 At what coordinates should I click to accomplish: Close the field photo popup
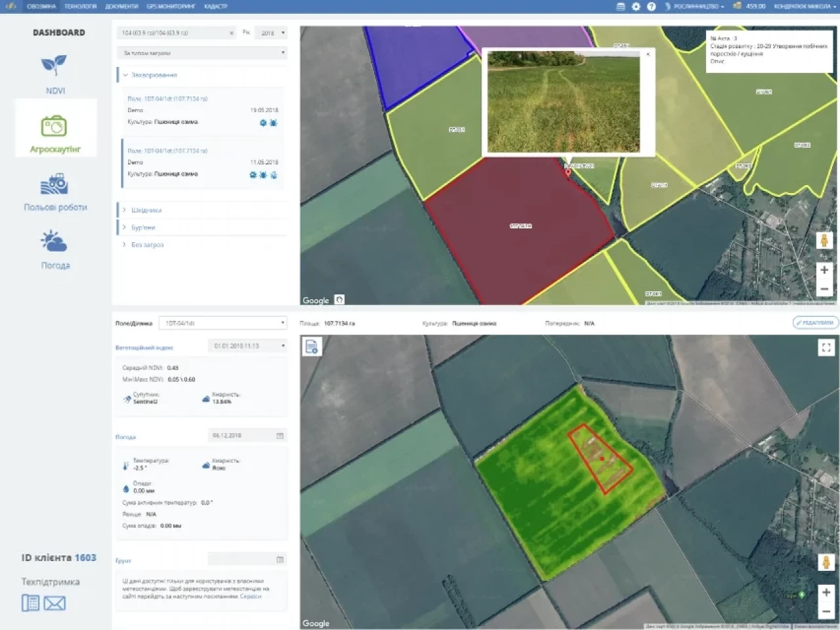[648, 54]
